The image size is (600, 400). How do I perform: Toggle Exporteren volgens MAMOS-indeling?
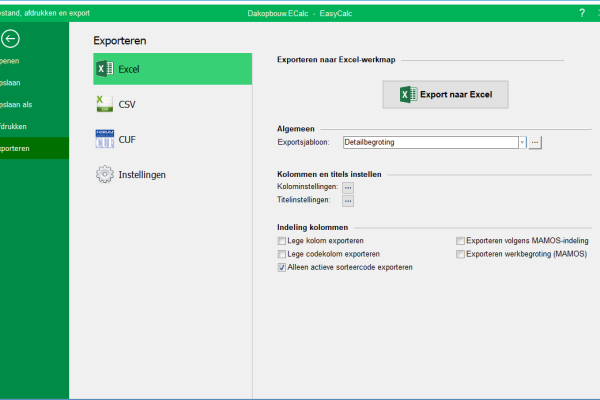(460, 241)
